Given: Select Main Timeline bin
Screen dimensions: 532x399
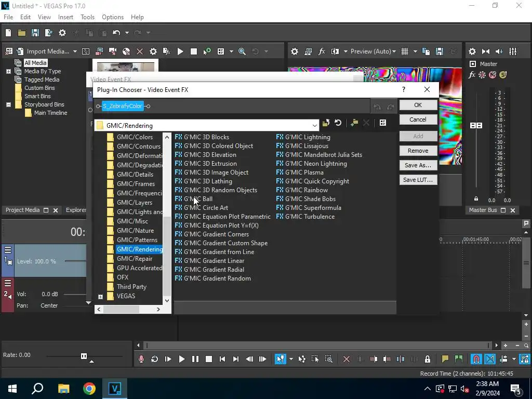Looking at the screenshot, I should click(50, 113).
